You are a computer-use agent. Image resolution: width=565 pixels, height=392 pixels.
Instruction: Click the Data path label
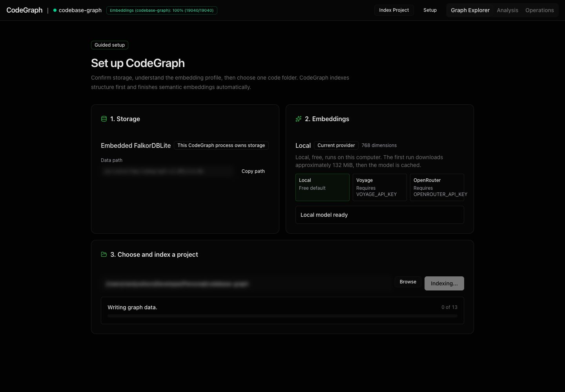[x=111, y=160]
